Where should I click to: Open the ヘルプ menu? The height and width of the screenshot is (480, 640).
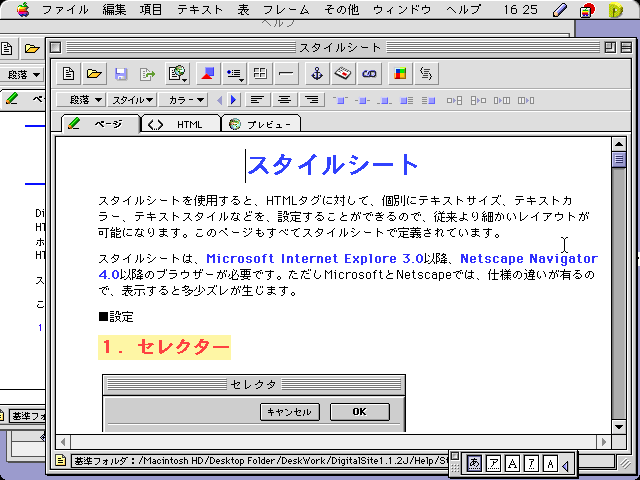pyautogui.click(x=463, y=9)
